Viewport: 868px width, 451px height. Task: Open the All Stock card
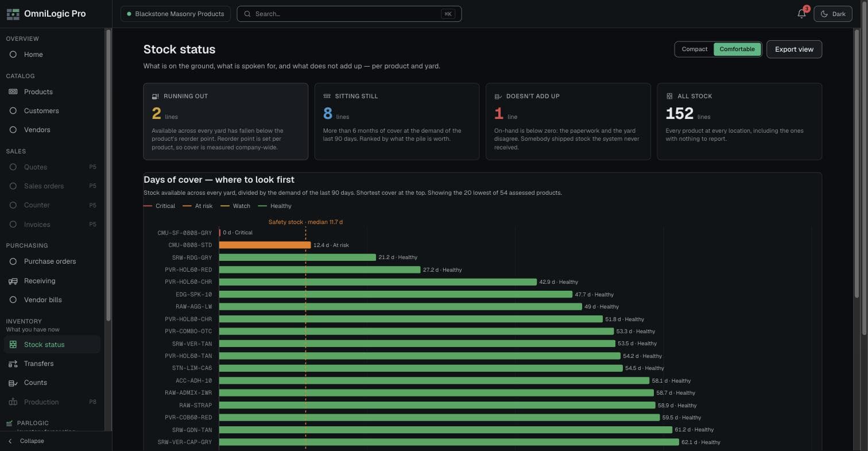tap(739, 121)
